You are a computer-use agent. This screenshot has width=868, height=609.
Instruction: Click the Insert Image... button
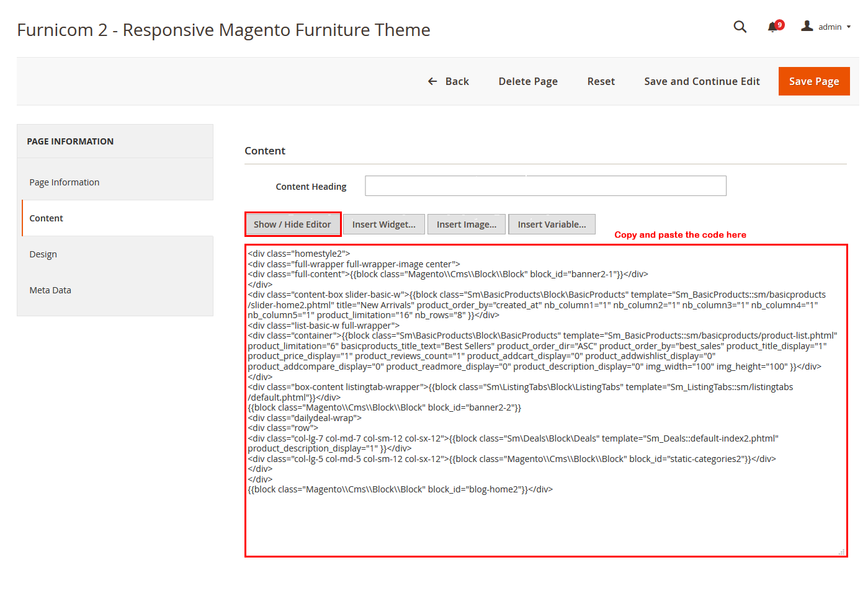[467, 224]
